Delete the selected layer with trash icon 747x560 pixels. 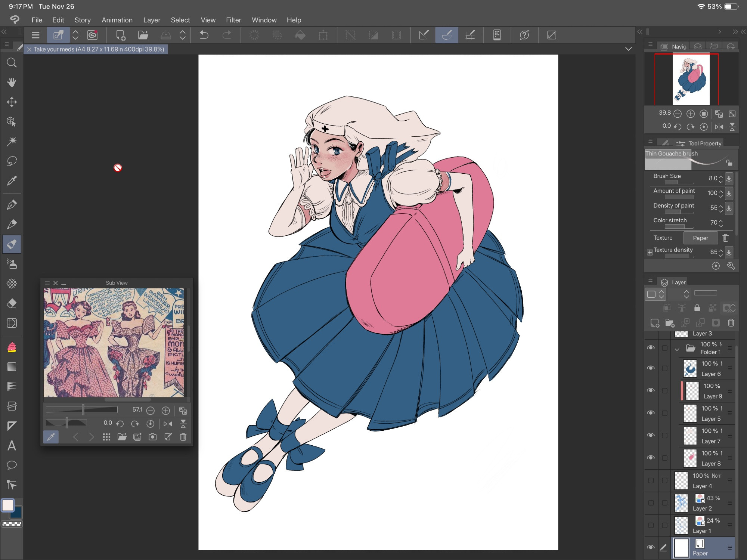point(731,323)
